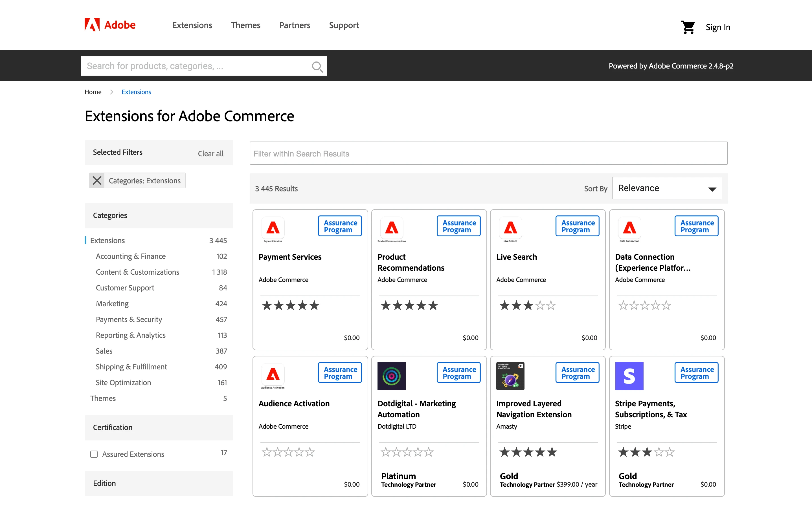The height and width of the screenshot is (507, 812).
Task: Click the Clear all filters link
Action: [x=211, y=153]
